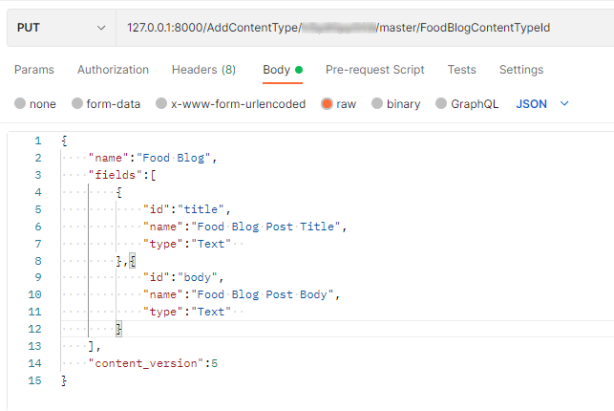Screen dimensions: 614x411
Task: Click the "Text" value on line 7
Action: point(211,244)
